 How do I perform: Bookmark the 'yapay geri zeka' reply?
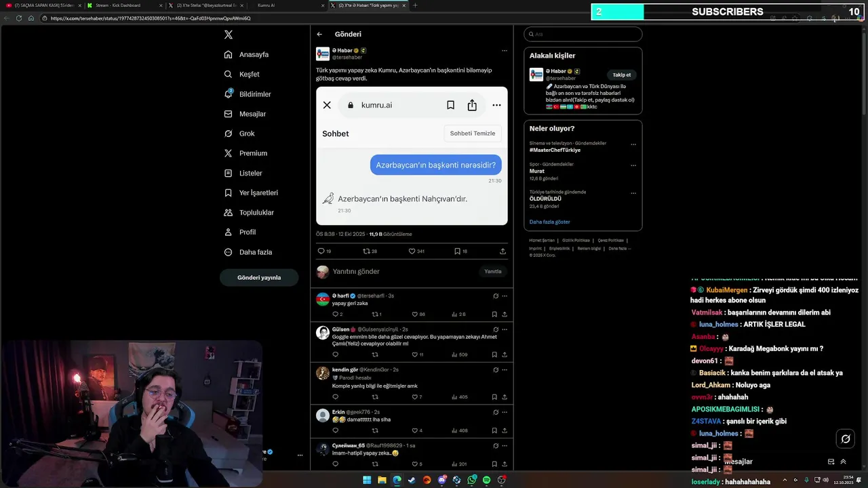(x=494, y=314)
